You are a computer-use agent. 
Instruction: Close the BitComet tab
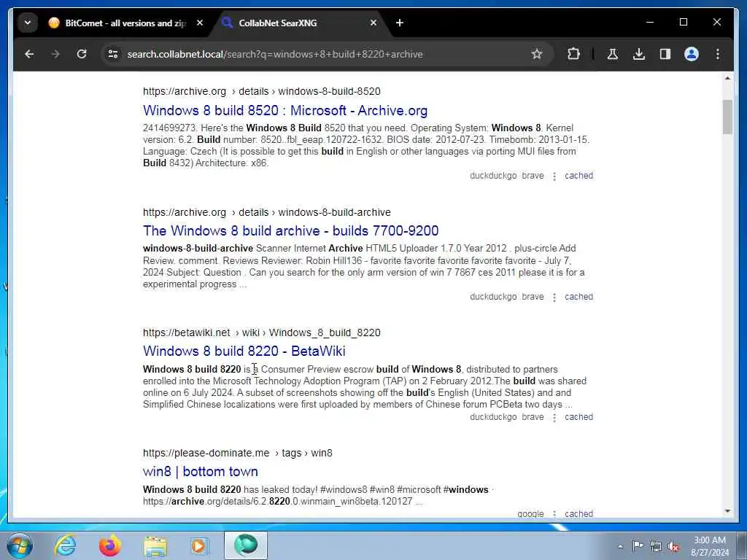200,23
